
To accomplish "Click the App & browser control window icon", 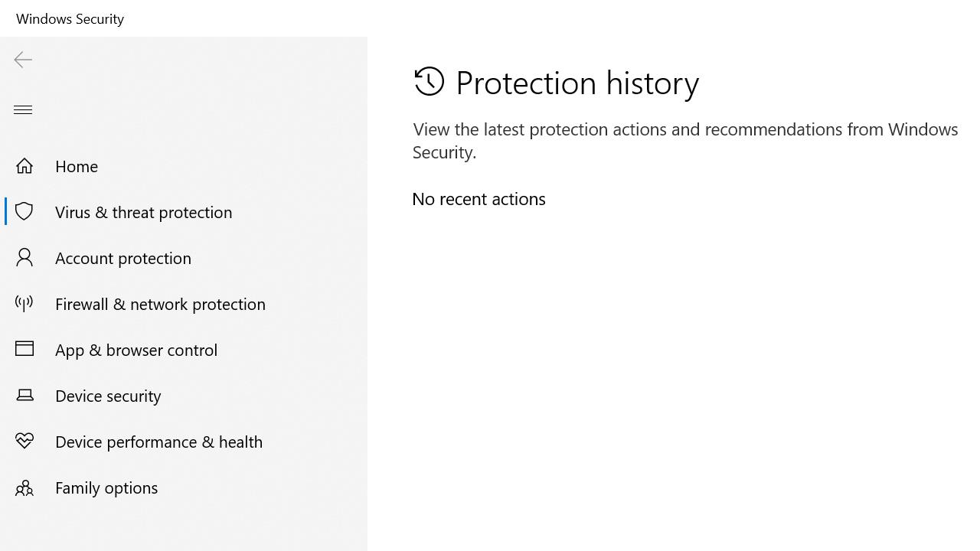I will click(24, 350).
